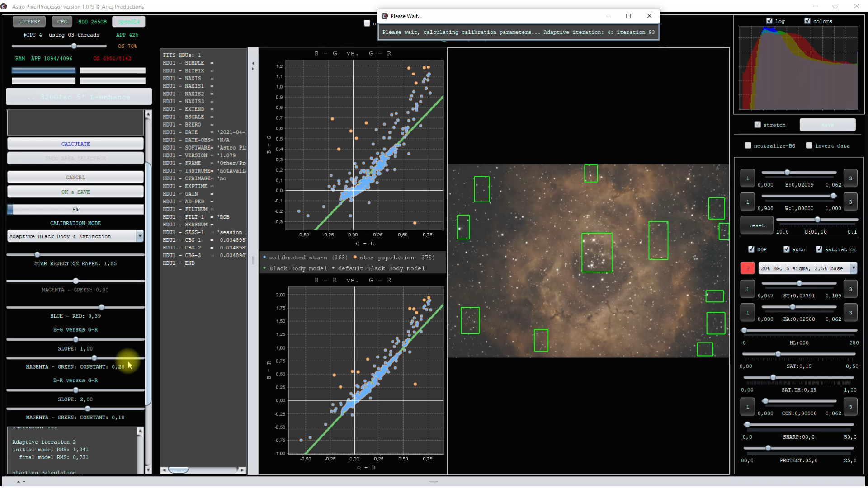Toggle invert data

coord(810,145)
